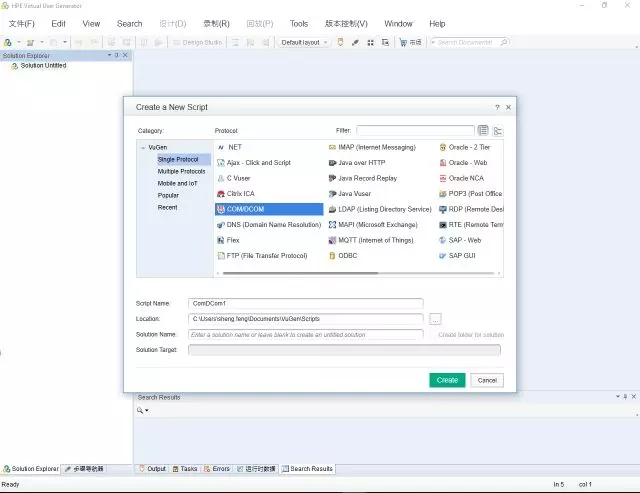Select MQTT (Internet of Things) protocol
Viewport: 640px width, 493px height.
coord(371,240)
